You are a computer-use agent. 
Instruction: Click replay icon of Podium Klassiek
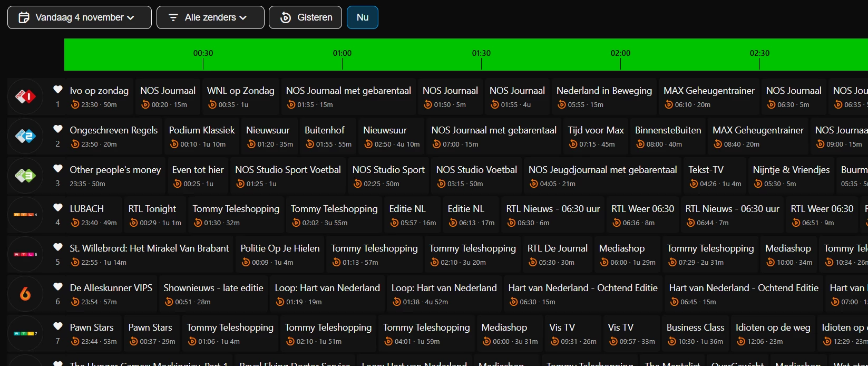(174, 145)
